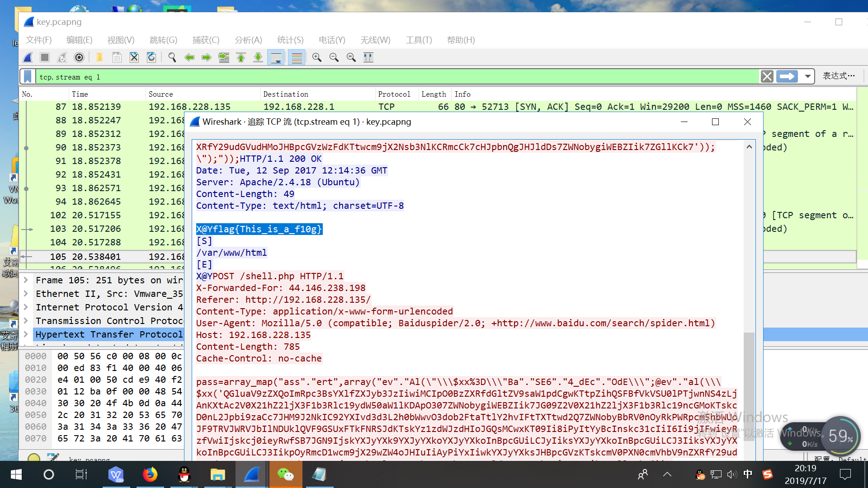Start capturing packets with the shark fin icon
The height and width of the screenshot is (488, 868).
(28, 57)
